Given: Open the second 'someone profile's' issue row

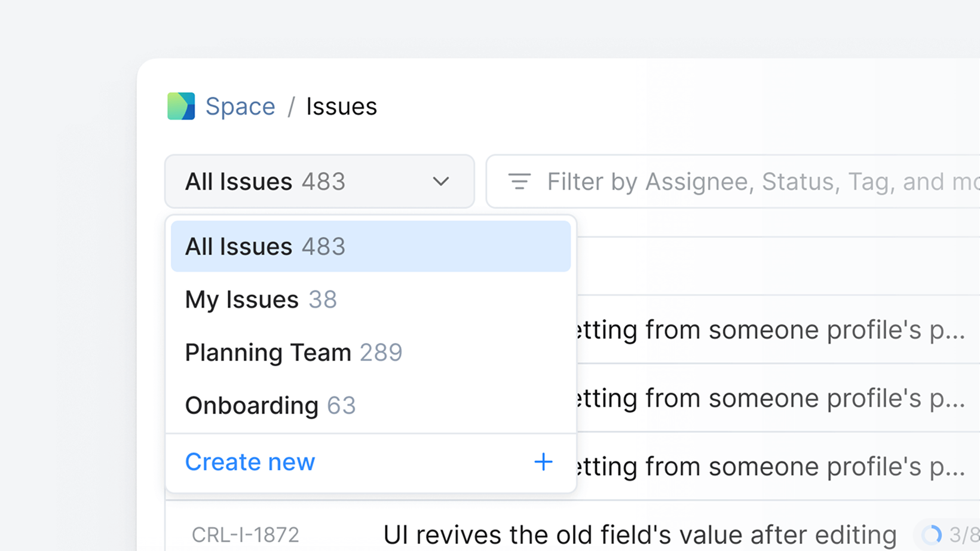Looking at the screenshot, I should (771, 398).
